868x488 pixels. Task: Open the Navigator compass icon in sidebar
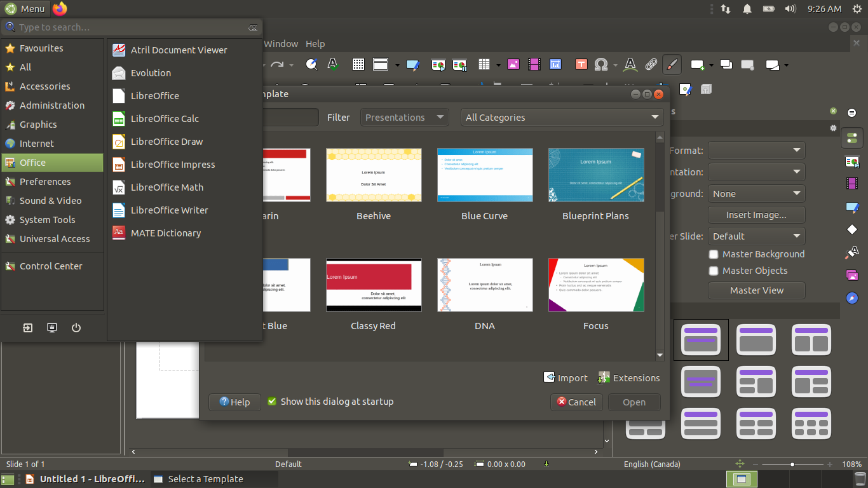[x=852, y=298]
